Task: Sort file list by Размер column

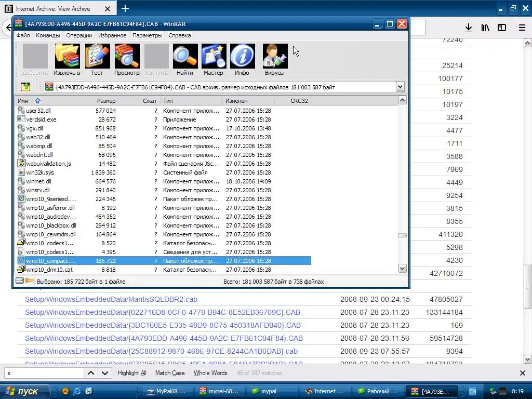Action: (x=98, y=101)
